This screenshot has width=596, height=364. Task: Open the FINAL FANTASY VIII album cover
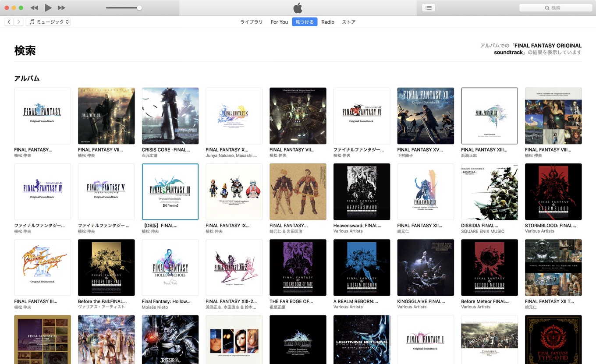pyautogui.click(x=553, y=116)
